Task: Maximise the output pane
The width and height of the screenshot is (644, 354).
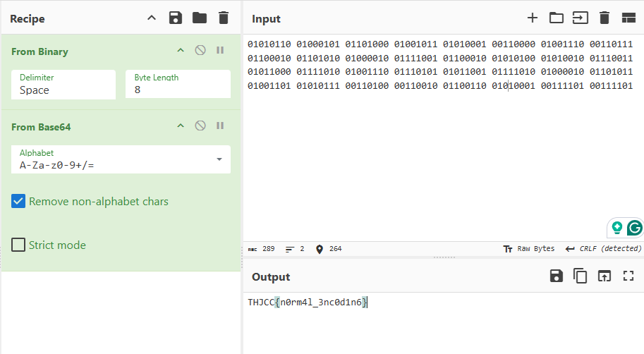Action: 628,276
